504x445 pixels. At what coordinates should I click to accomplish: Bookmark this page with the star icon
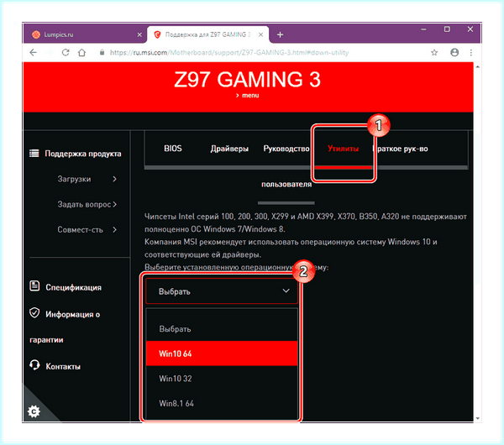click(434, 52)
